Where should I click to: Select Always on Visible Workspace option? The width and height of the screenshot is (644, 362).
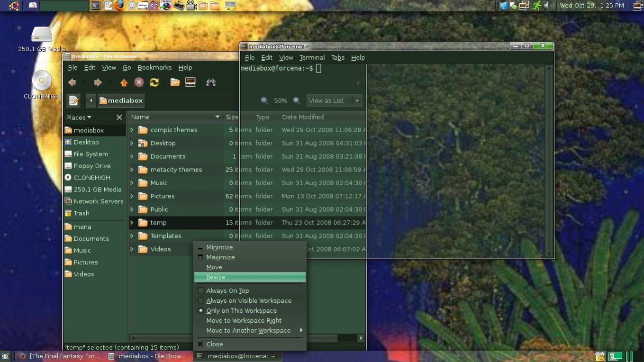(x=250, y=301)
